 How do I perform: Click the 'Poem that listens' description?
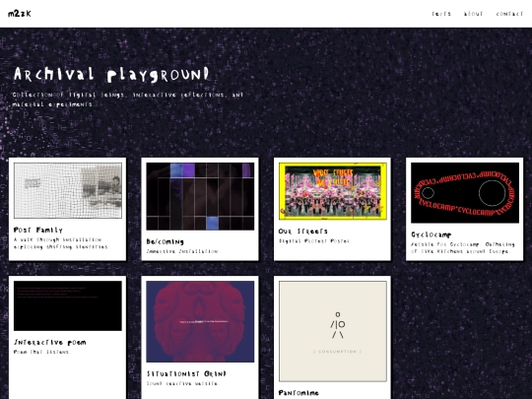pyautogui.click(x=42, y=352)
